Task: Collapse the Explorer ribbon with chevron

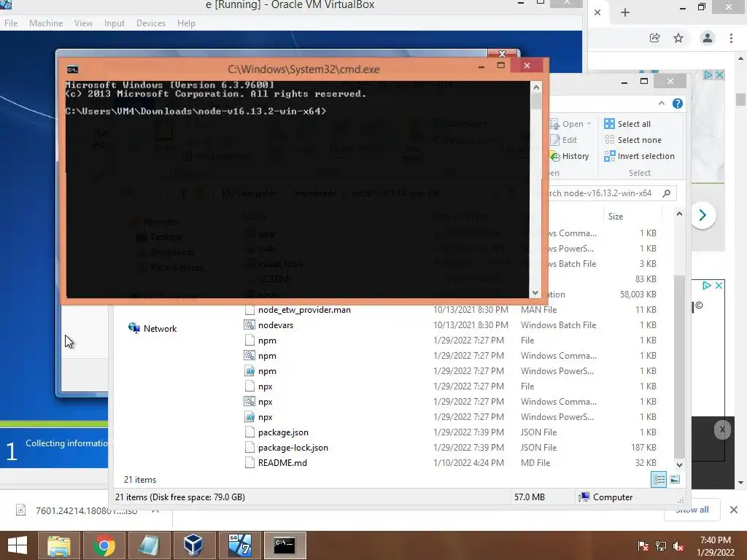Action: click(x=661, y=104)
